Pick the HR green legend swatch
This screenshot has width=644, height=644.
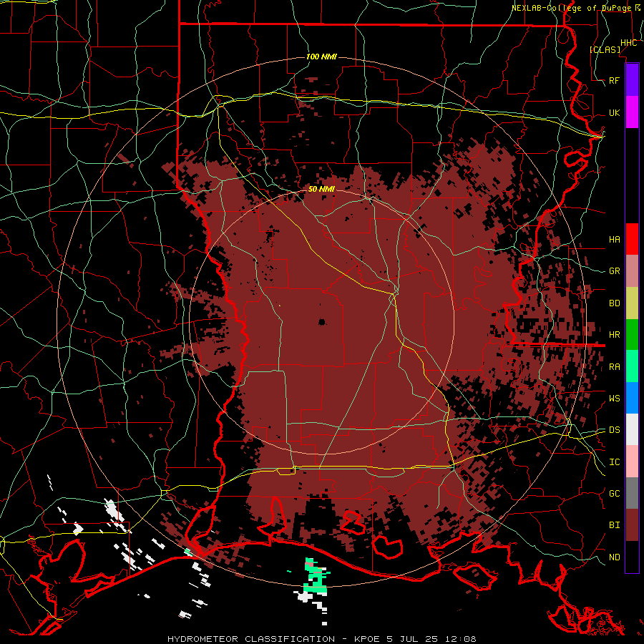(x=632, y=335)
